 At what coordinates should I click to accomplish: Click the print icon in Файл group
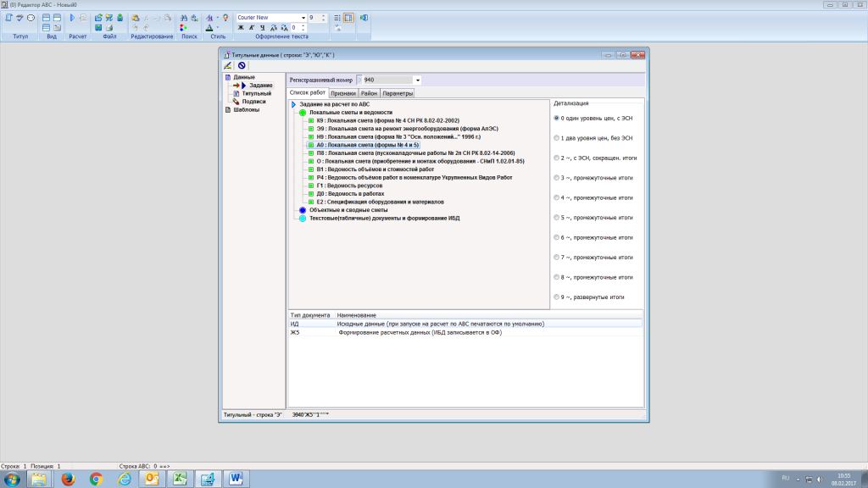(109, 27)
